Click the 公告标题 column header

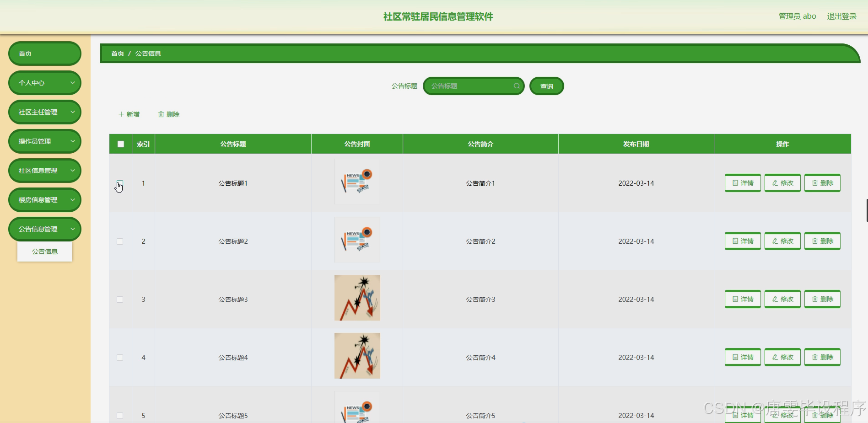233,144
